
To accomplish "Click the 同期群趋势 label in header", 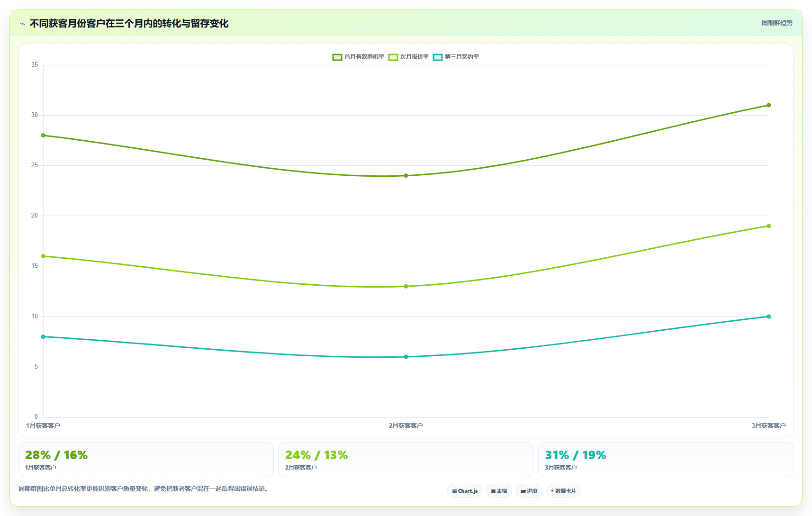I will 777,23.
